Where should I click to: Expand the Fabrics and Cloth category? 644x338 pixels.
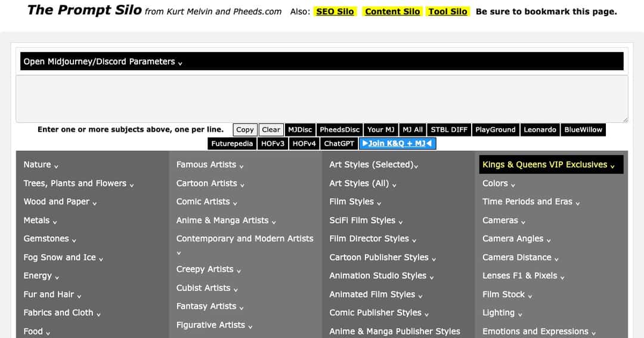point(62,312)
